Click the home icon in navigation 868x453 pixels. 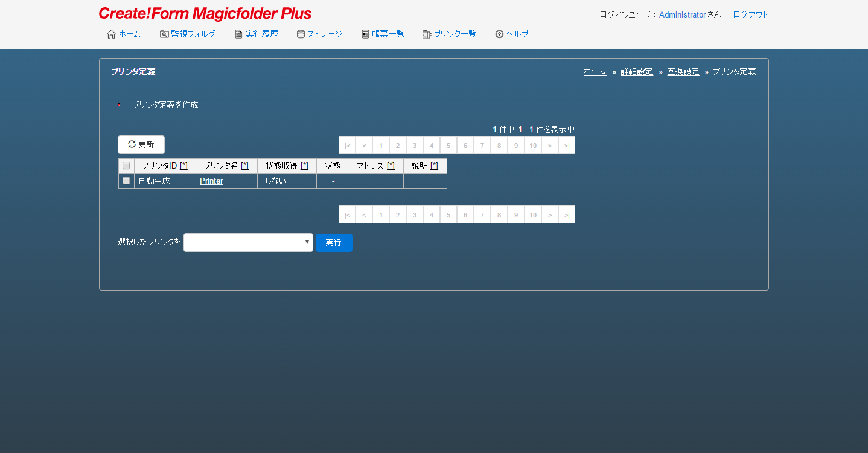coord(111,34)
